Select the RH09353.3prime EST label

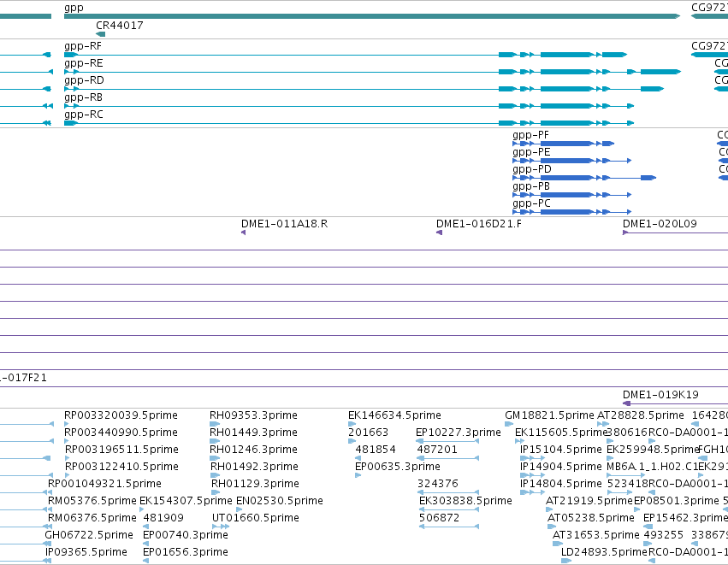[253, 415]
